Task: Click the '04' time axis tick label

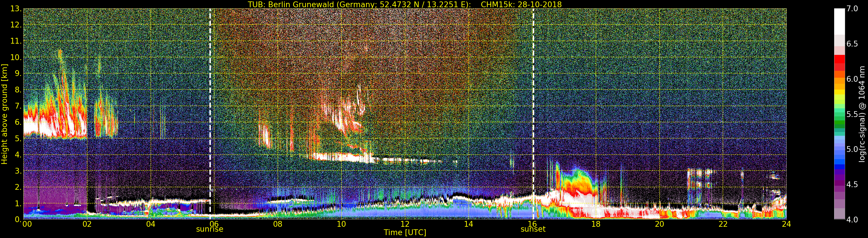Action: pos(151,224)
